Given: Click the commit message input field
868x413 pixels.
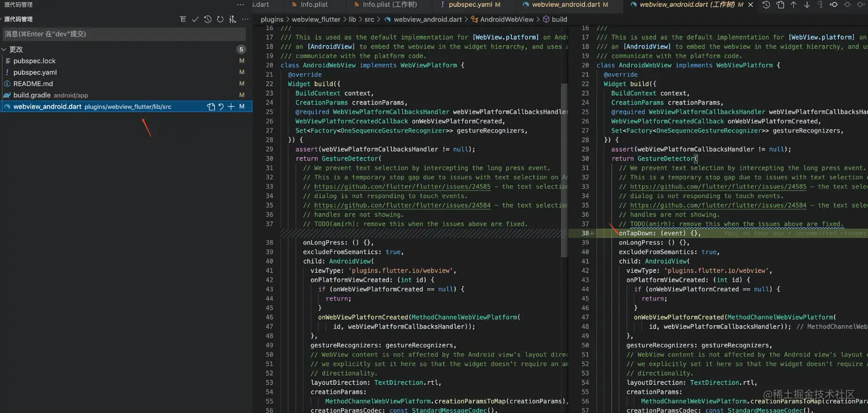Looking at the screenshot, I should tap(123, 34).
